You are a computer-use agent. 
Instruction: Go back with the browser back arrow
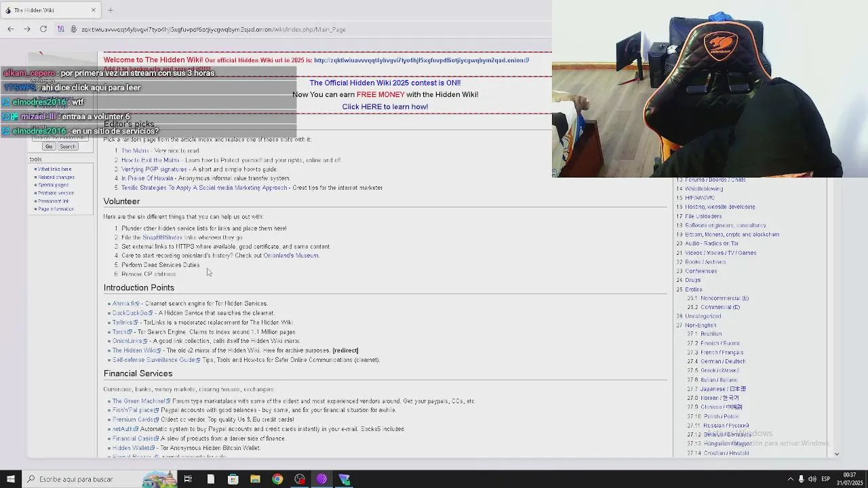[x=11, y=29]
